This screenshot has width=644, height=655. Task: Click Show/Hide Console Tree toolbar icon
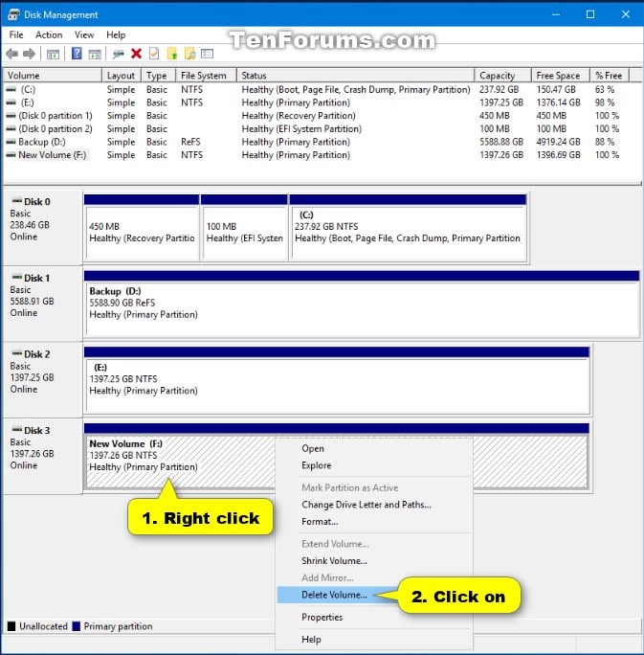53,54
